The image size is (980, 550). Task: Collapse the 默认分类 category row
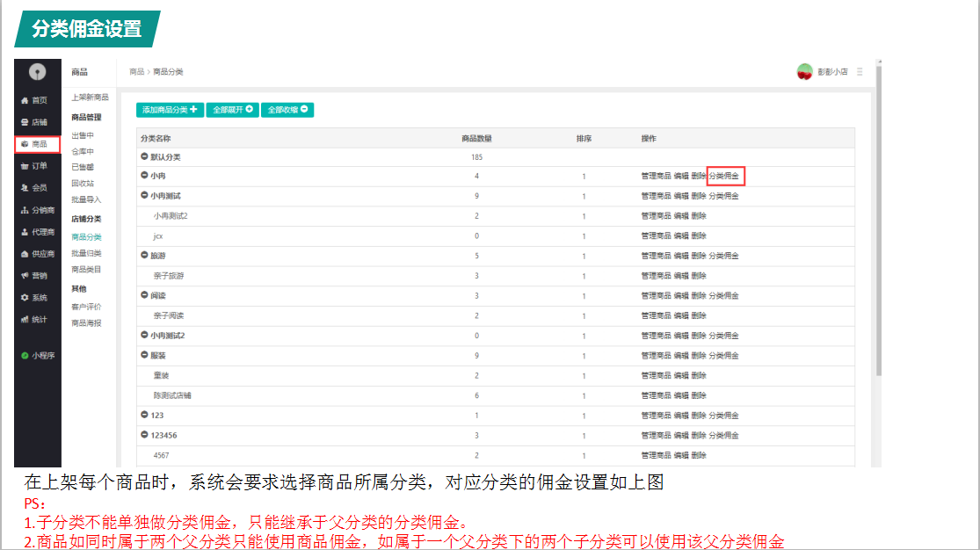tap(145, 156)
